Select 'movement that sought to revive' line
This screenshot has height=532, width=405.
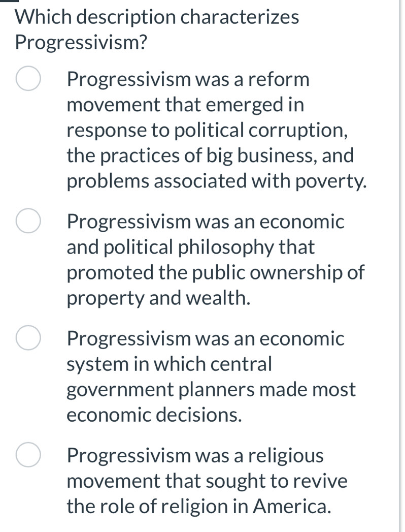tap(207, 481)
